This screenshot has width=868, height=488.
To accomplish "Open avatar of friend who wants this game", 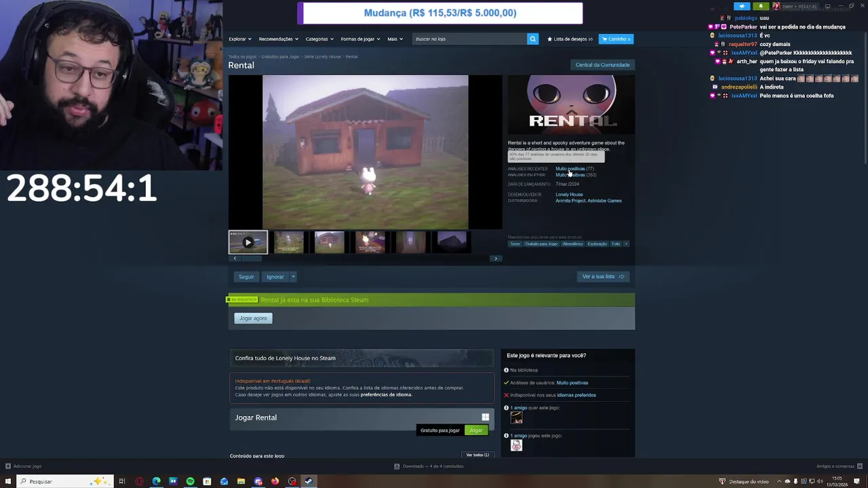I will coord(516,418).
